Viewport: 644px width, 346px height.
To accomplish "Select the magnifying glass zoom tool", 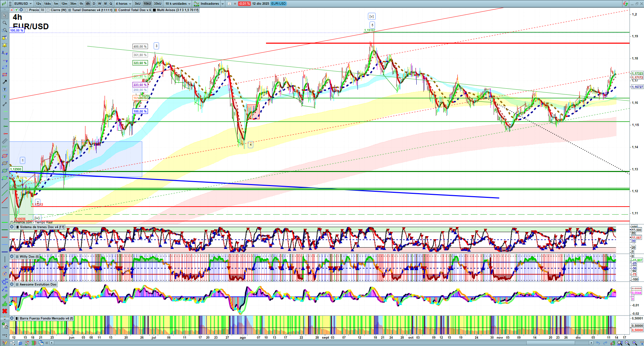I will coord(5,23).
